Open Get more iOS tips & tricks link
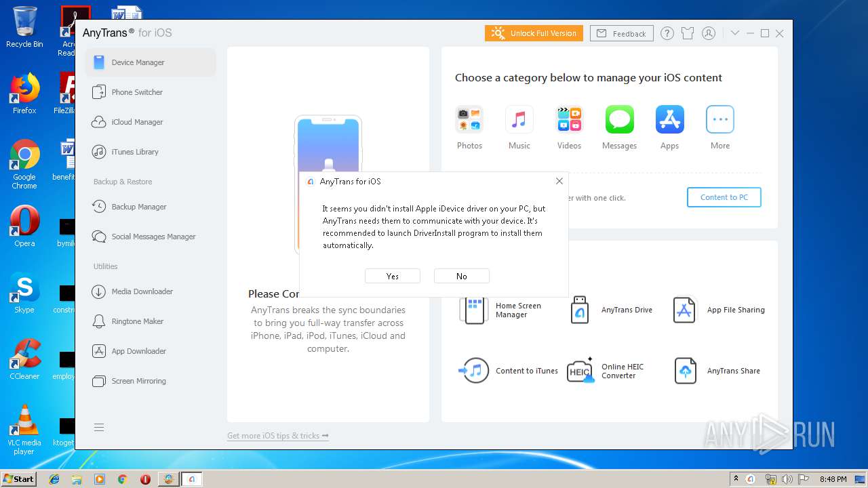This screenshot has height=488, width=868. (278, 436)
